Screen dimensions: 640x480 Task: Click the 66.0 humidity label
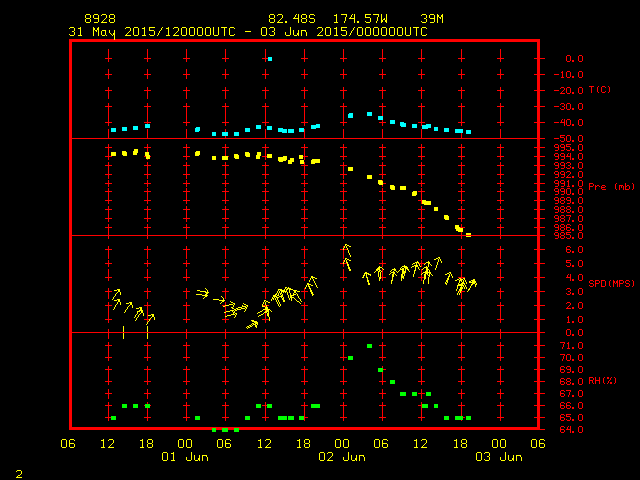(571, 406)
